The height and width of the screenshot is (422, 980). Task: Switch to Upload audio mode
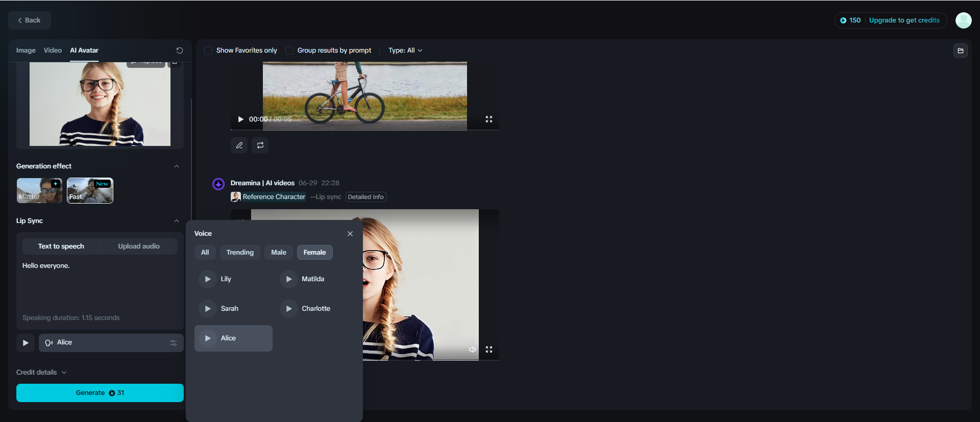pos(139,246)
